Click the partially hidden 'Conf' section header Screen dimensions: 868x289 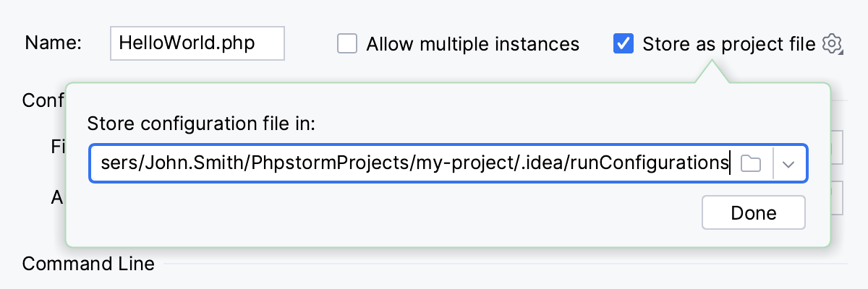pyautogui.click(x=43, y=100)
